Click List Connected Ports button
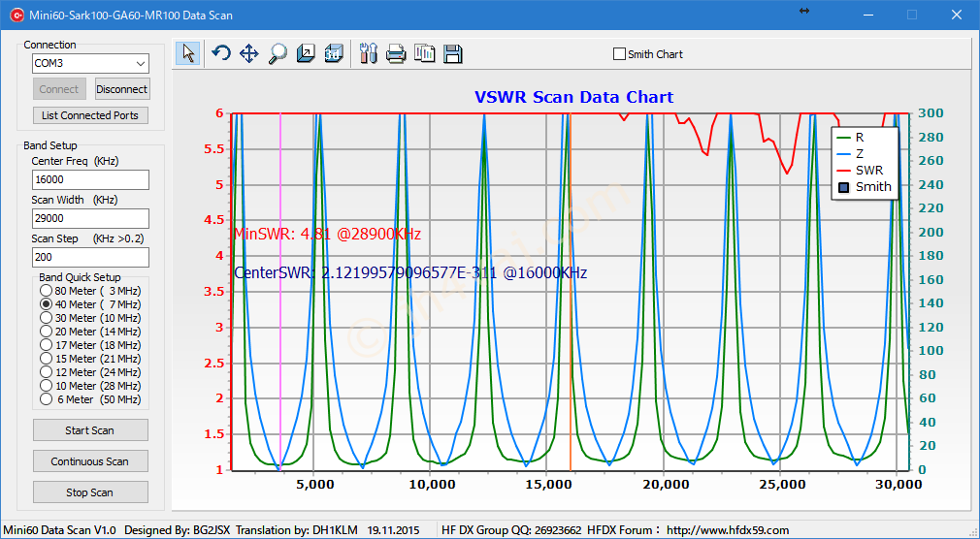Viewport: 980px width, 539px height. (90, 115)
